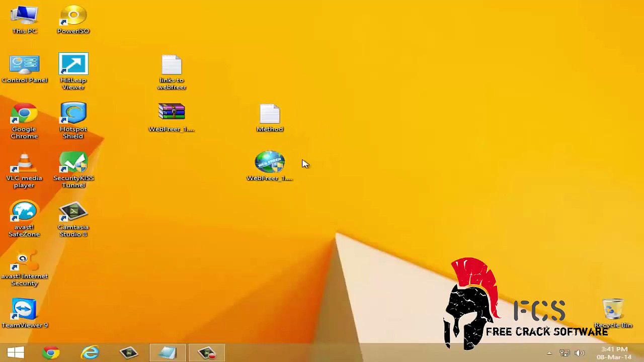
Task: Select the 'links to webfreer' text file
Action: click(172, 72)
